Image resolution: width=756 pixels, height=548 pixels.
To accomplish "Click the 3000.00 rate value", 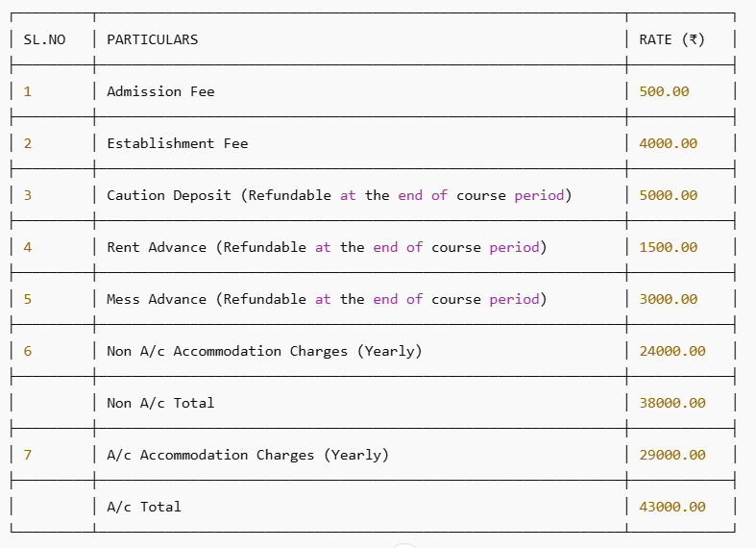I will point(668,299).
